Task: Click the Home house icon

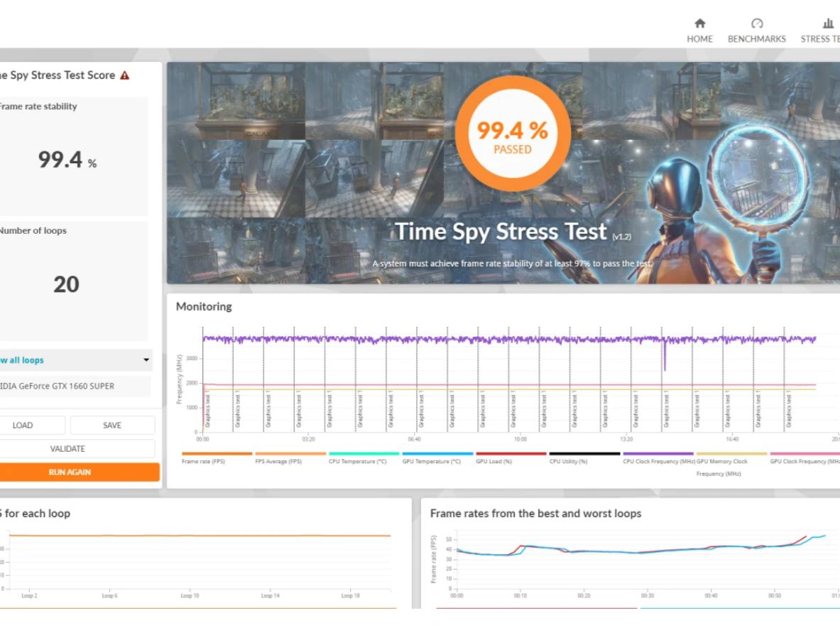Action: pyautogui.click(x=699, y=24)
